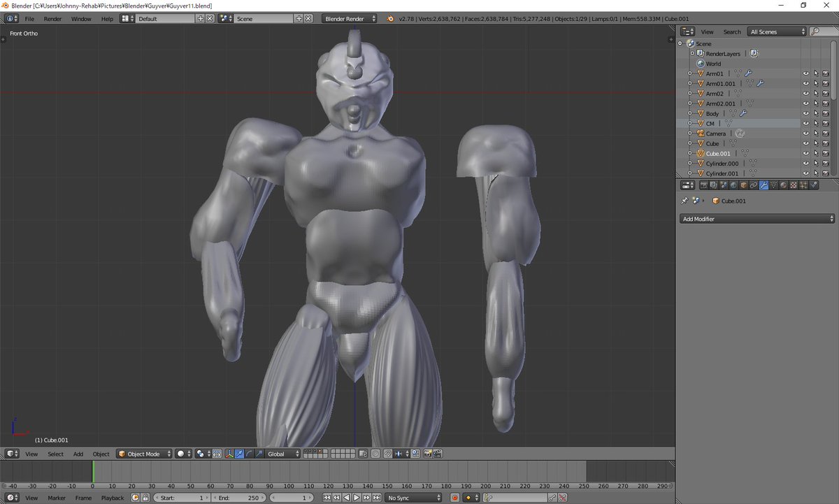Open the Window menu
The image size is (839, 504).
(x=81, y=19)
